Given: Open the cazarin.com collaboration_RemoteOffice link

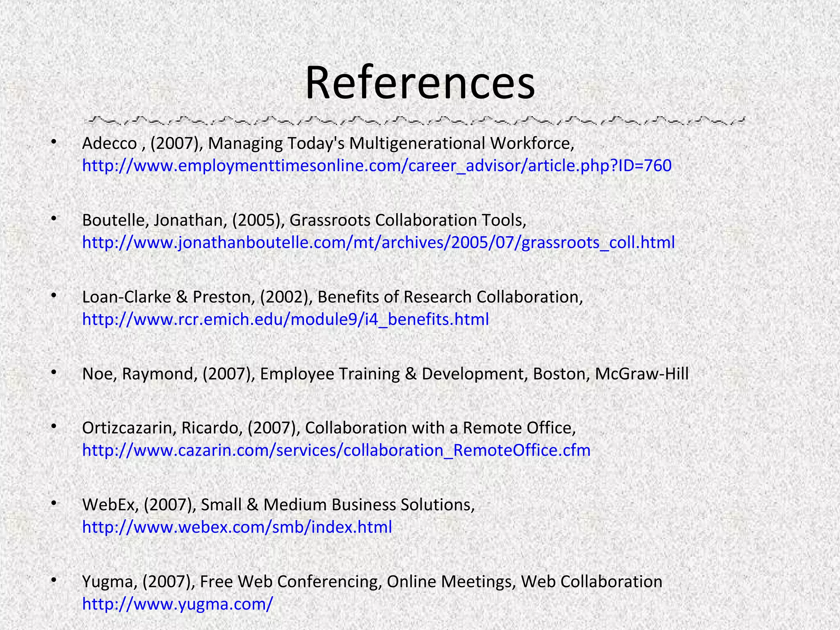Looking at the screenshot, I should 336,450.
